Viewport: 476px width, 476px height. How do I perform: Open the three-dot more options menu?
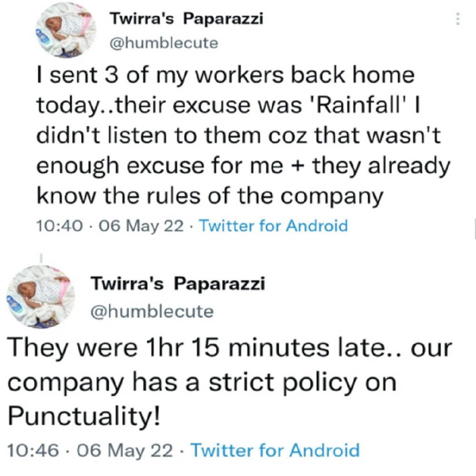point(458,19)
